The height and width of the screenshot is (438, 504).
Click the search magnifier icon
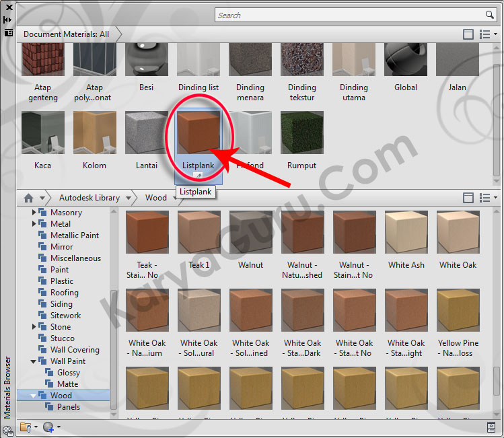(x=490, y=15)
